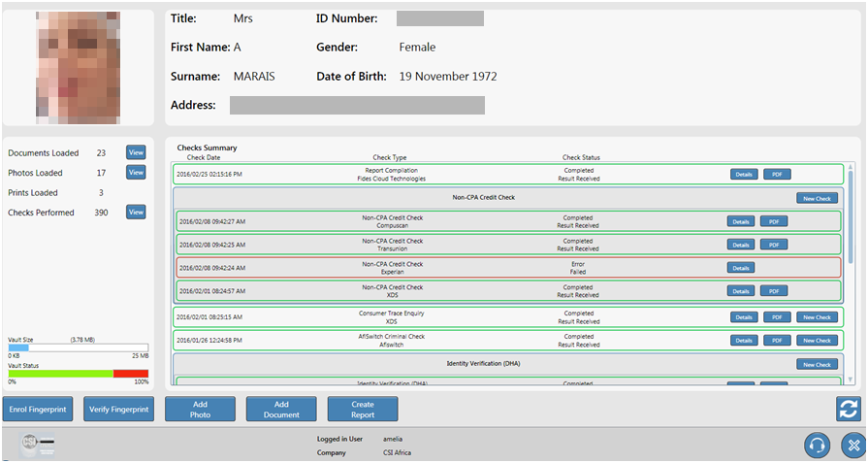Open PDF for Compuscan credit check
This screenshot has height=463, width=868.
(x=774, y=221)
